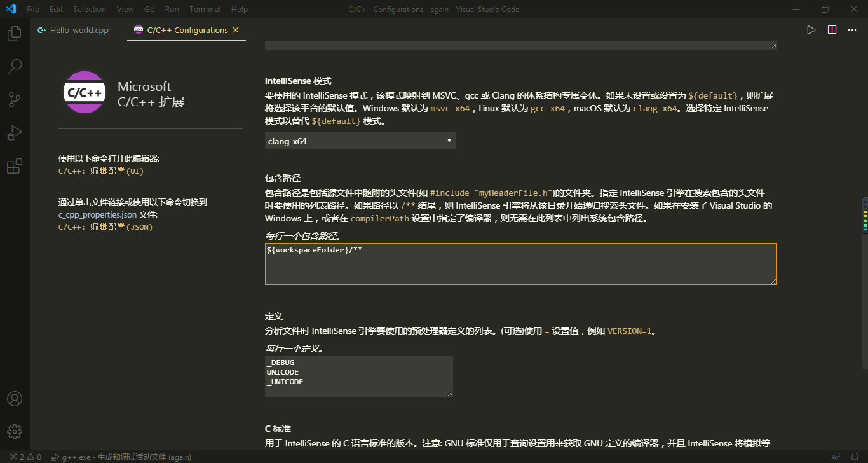The width and height of the screenshot is (868, 463).
Task: Open the File menu
Action: point(33,10)
